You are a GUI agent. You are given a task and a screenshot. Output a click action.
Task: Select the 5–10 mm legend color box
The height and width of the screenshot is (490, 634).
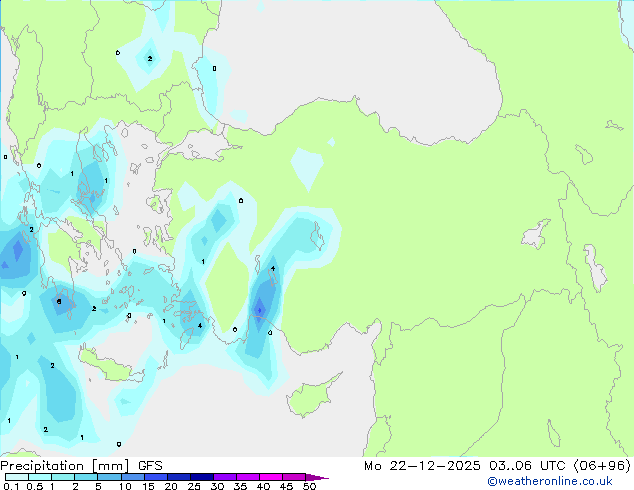tap(109, 477)
